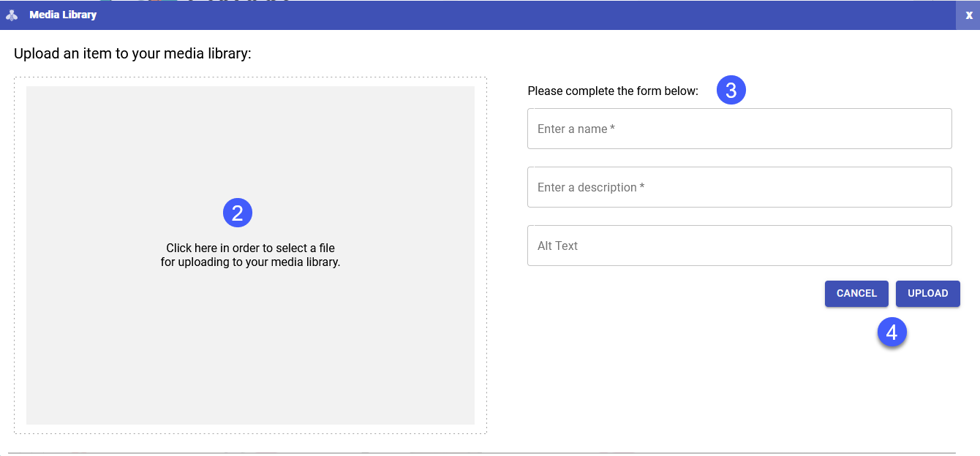980x456 pixels.
Task: Click the required asterisk in the name field
Action: [612, 129]
